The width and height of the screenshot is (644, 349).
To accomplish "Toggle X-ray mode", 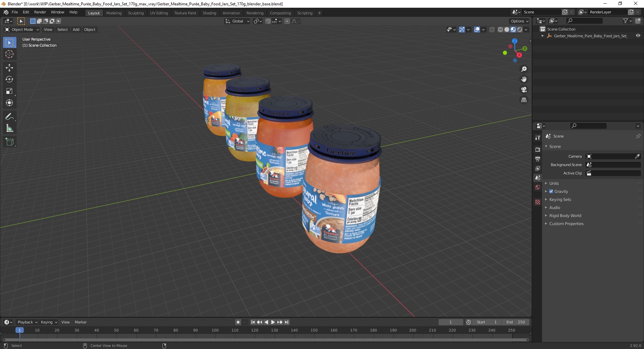I will [x=492, y=30].
